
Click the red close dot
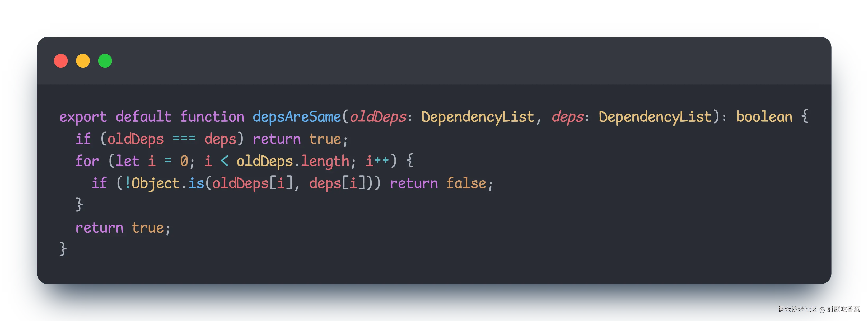point(61,61)
